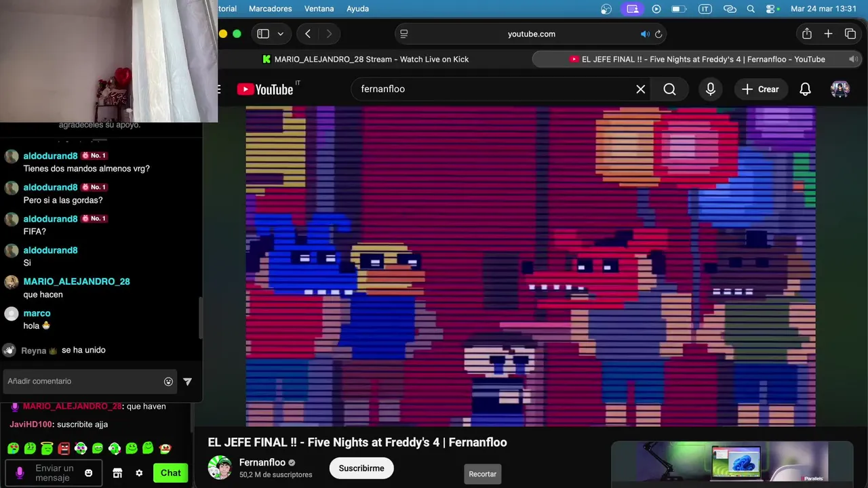
Task: Open the screen sharing icon in menu bar
Action: point(633,9)
